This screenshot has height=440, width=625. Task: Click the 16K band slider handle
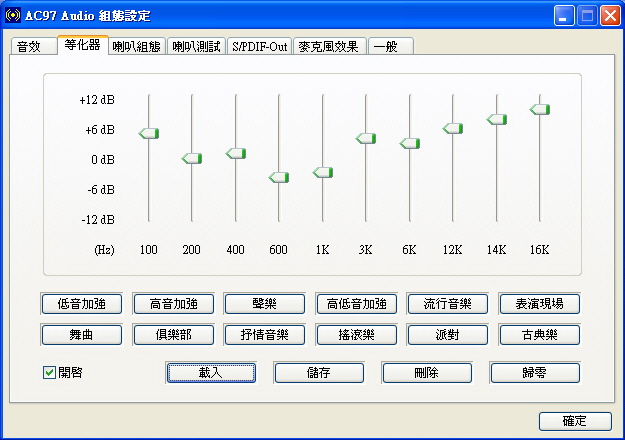pyautogui.click(x=540, y=109)
